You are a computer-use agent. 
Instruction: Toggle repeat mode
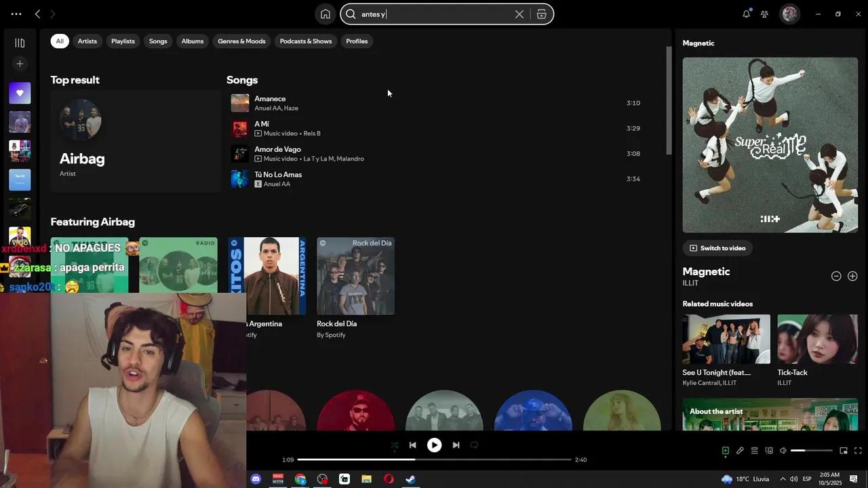tap(474, 445)
